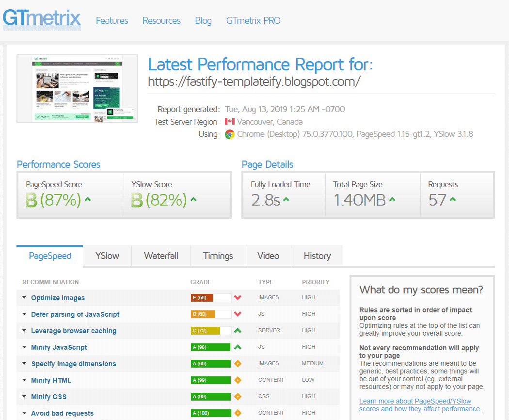
Task: Click the 2.8s fully loaded time value
Action: [x=266, y=200]
